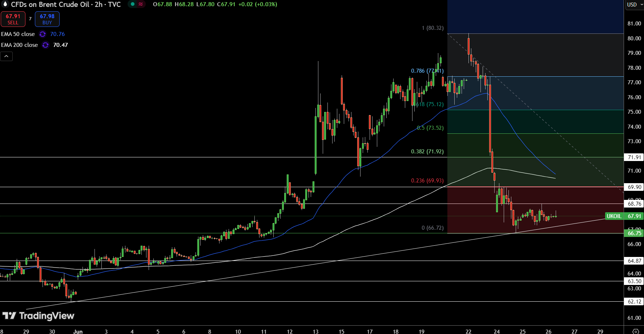The height and width of the screenshot is (334, 644).
Task: Click the Fibonacci 0.786 level label
Action: click(x=427, y=71)
